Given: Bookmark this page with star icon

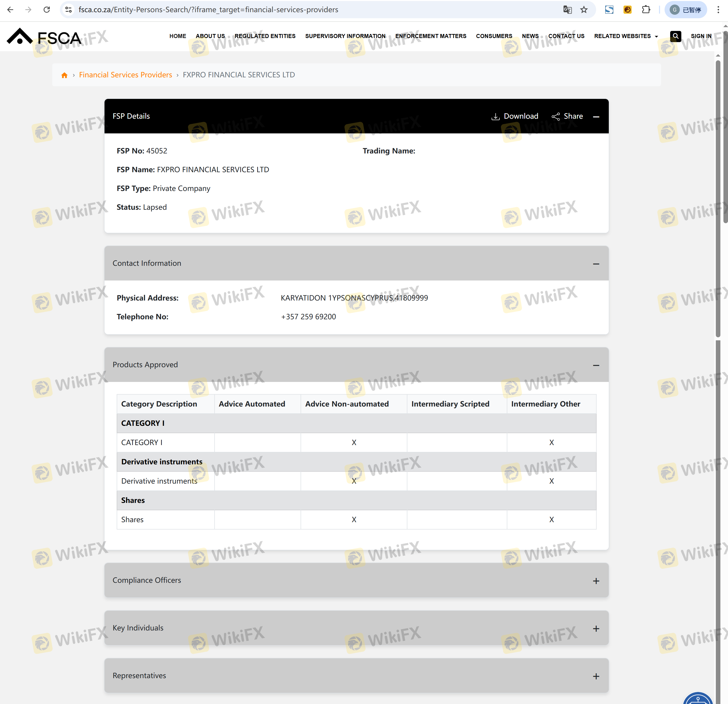Looking at the screenshot, I should click(584, 10).
